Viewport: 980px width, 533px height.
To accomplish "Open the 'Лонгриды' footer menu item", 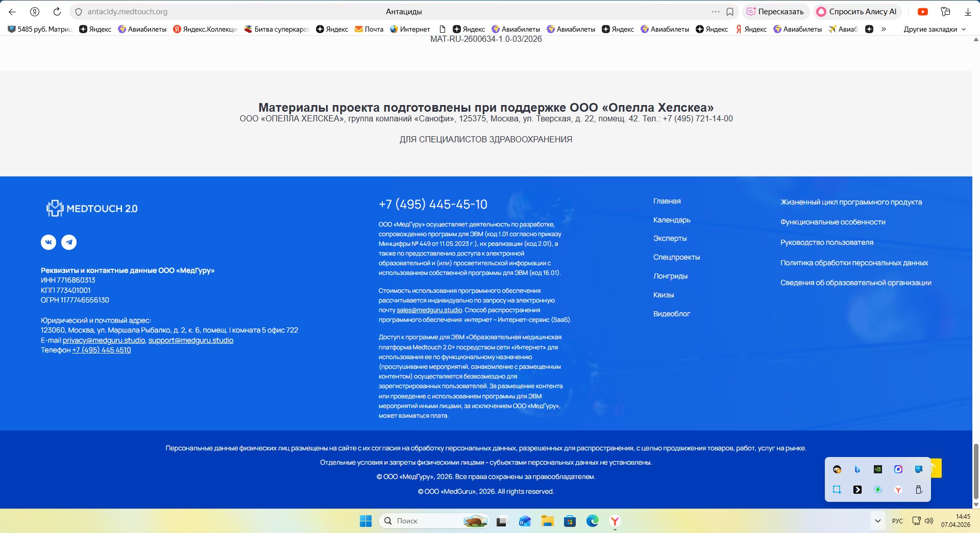I will (671, 276).
